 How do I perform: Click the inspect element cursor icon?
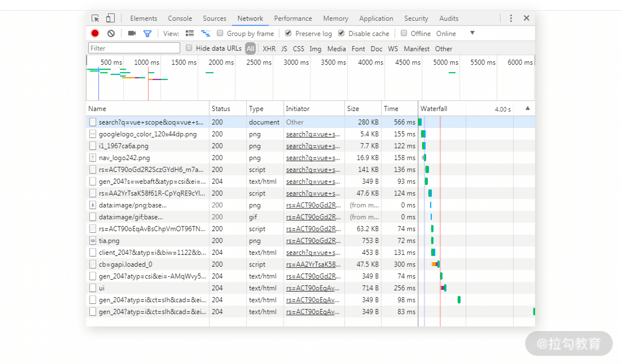point(95,18)
